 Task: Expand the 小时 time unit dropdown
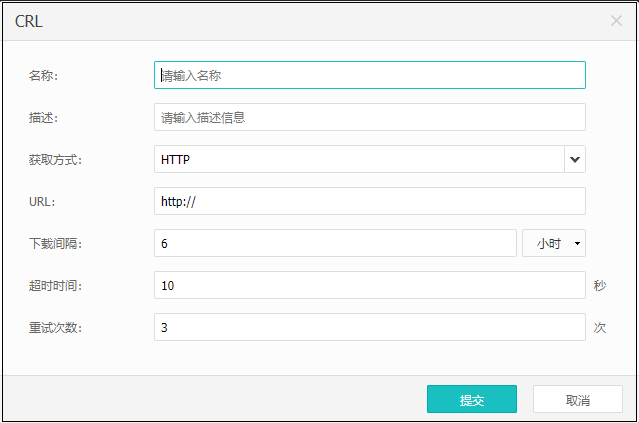[553, 243]
